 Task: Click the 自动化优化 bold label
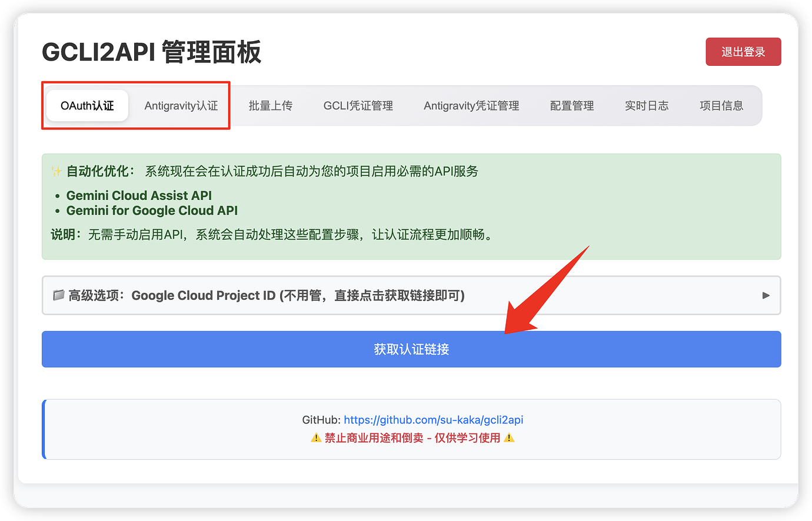point(101,171)
